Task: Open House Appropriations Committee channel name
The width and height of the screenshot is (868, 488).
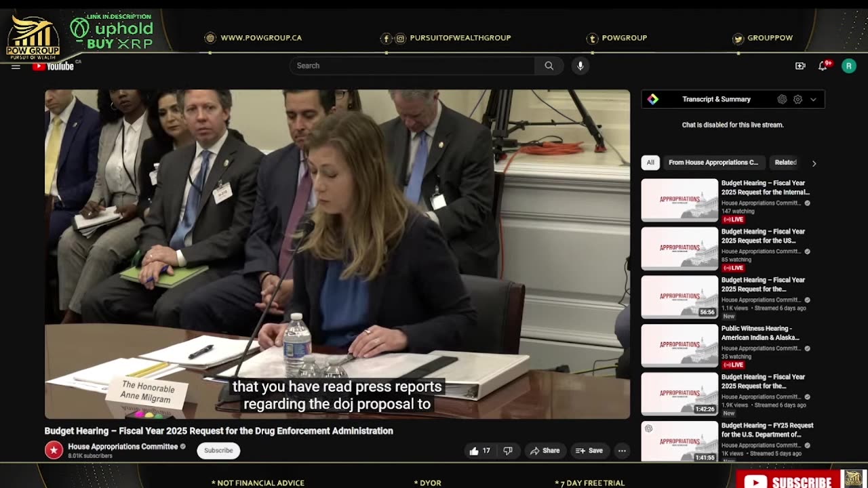Action: tap(123, 447)
